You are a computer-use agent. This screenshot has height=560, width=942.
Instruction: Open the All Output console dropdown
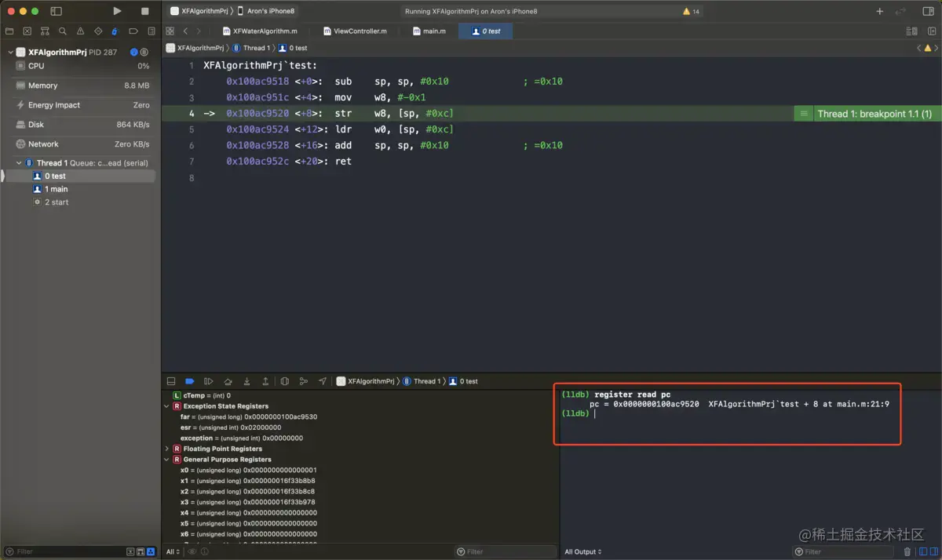583,552
